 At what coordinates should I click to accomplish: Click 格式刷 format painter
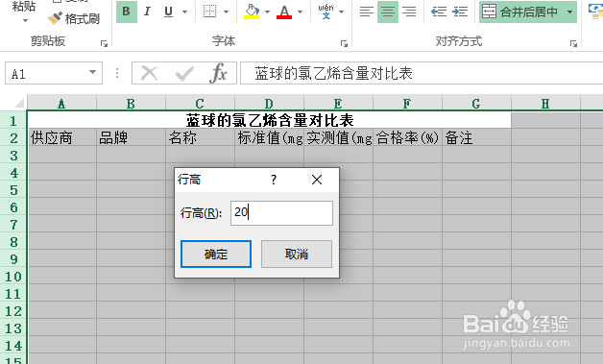click(73, 18)
